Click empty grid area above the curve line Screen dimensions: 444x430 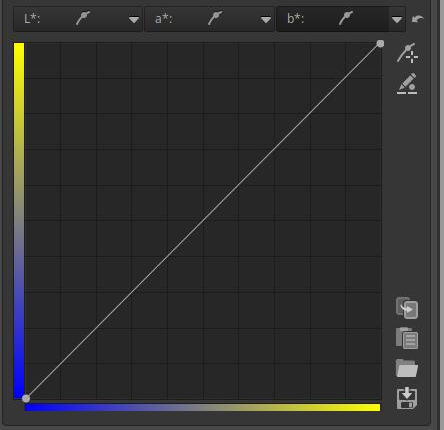(x=113, y=130)
